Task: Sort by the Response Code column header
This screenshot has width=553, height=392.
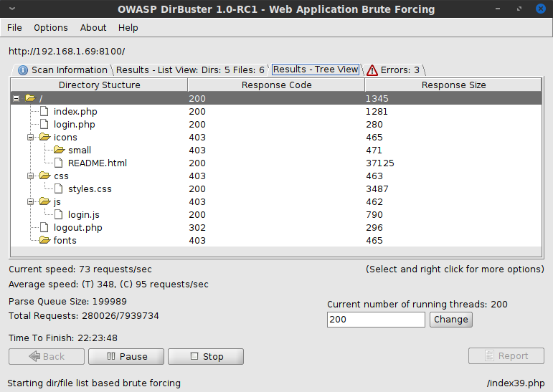Action: click(276, 85)
